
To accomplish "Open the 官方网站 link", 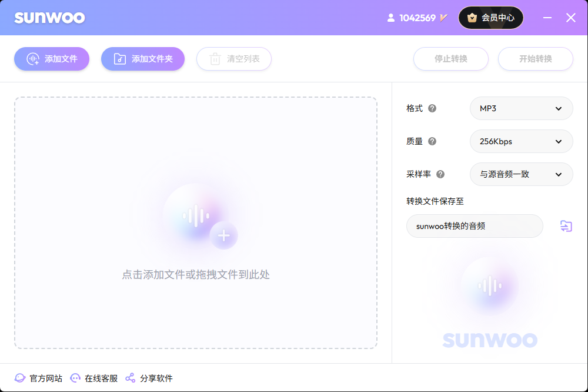I will [39, 378].
